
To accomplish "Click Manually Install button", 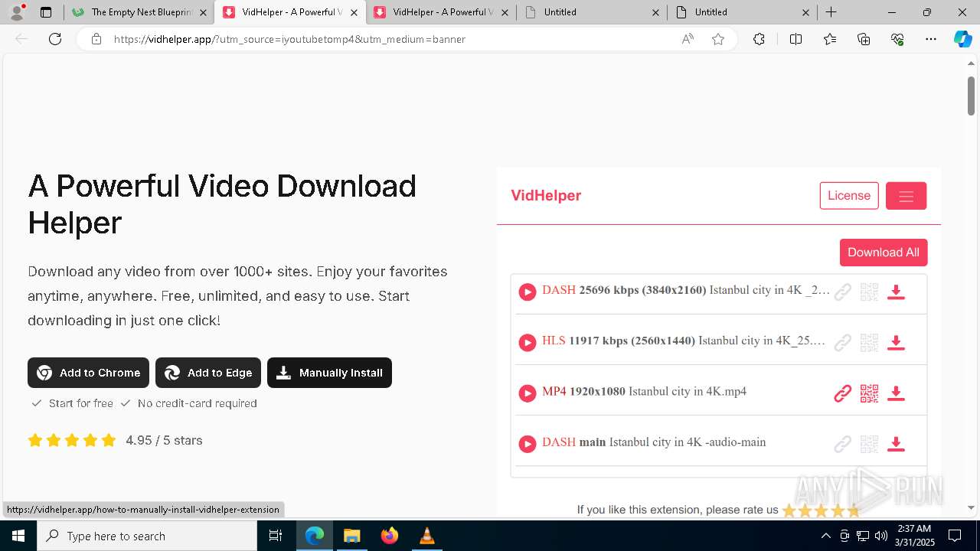I will (x=329, y=373).
